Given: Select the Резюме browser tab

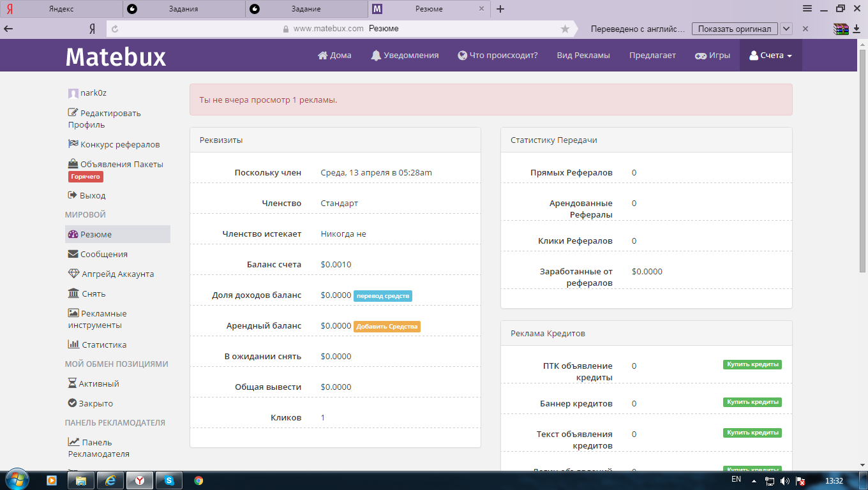Looking at the screenshot, I should 429,9.
